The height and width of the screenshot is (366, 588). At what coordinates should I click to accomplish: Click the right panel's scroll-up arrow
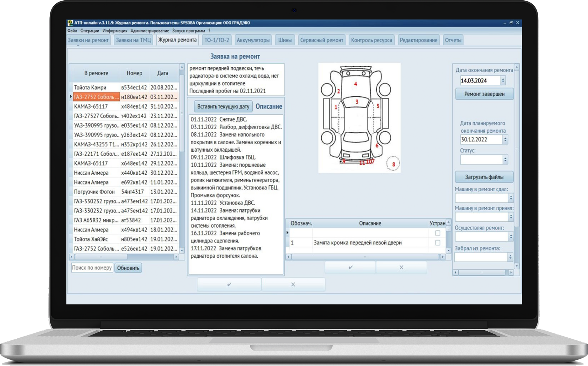tap(517, 67)
